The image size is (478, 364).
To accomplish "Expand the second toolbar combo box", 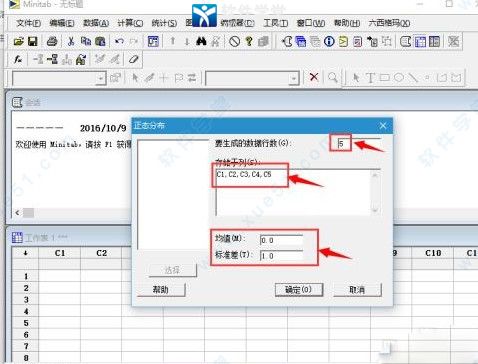I will [293, 79].
